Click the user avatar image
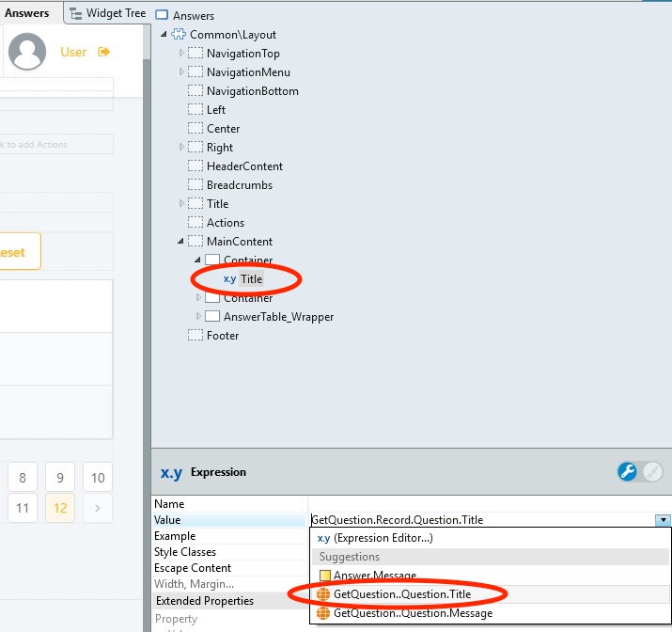Image resolution: width=672 pixels, height=632 pixels. pos(27,52)
